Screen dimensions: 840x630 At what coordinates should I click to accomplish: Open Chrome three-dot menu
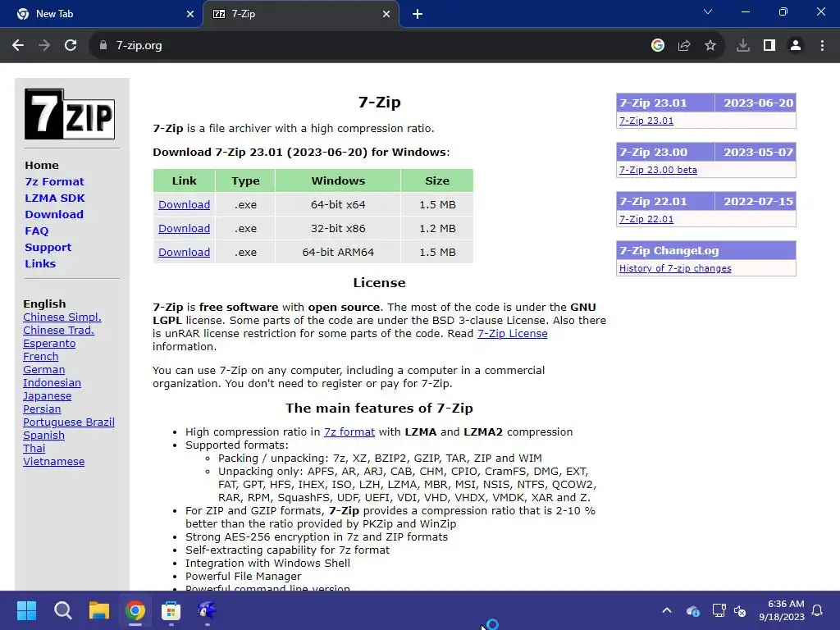click(x=822, y=46)
